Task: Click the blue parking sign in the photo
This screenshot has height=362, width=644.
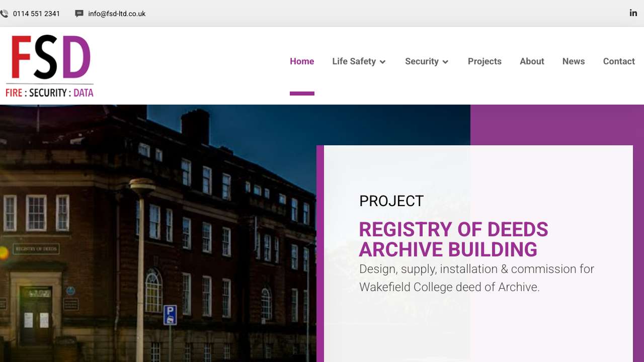Action: click(170, 315)
